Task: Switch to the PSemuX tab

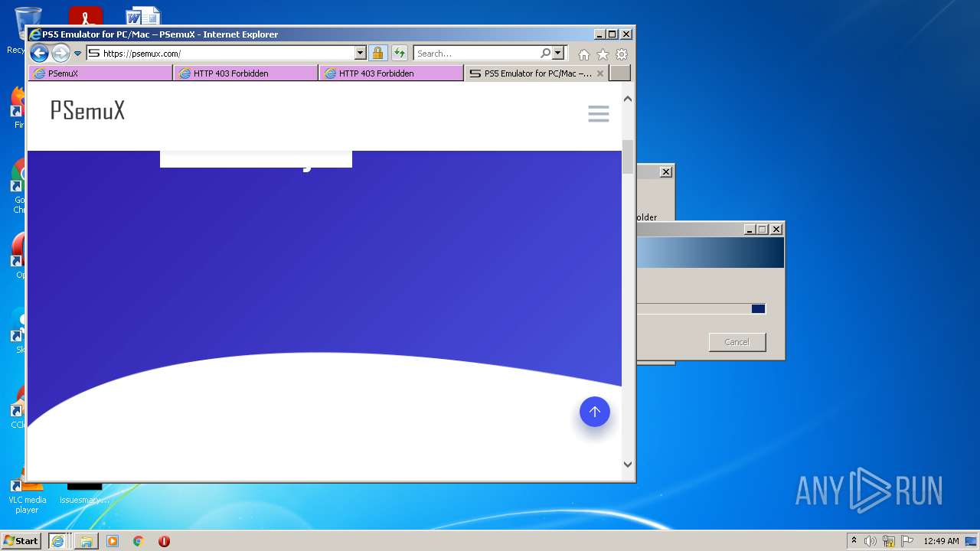Action: click(100, 73)
